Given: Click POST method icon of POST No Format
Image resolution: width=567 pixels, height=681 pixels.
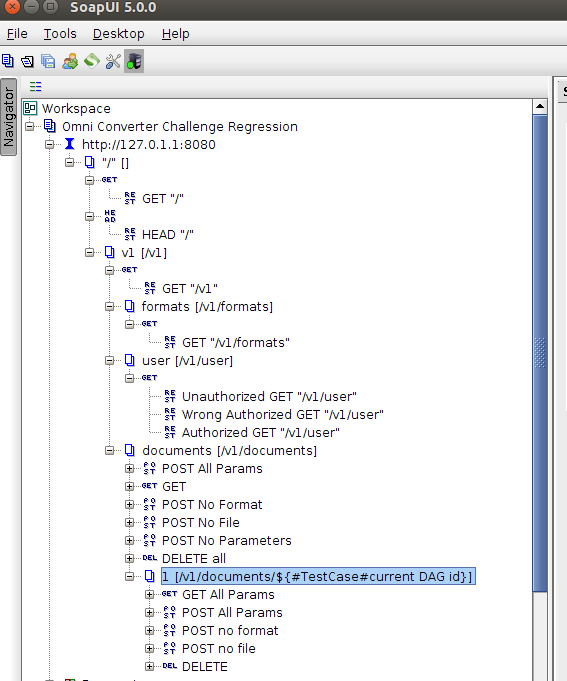Looking at the screenshot, I should (149, 504).
